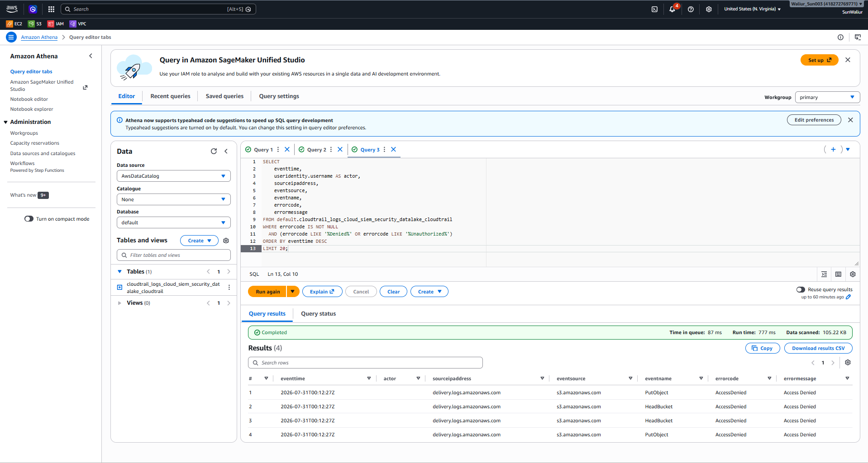The width and height of the screenshot is (868, 463).
Task: Open the Database dropdown
Action: coord(174,222)
